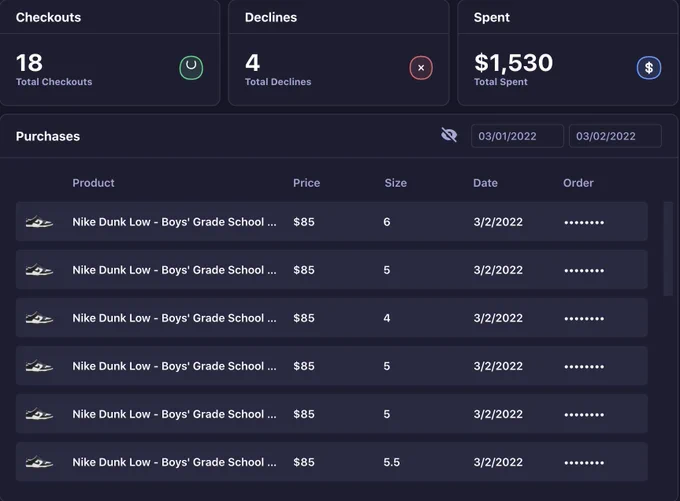Click the 18 Total Checkouts value

click(x=29, y=63)
